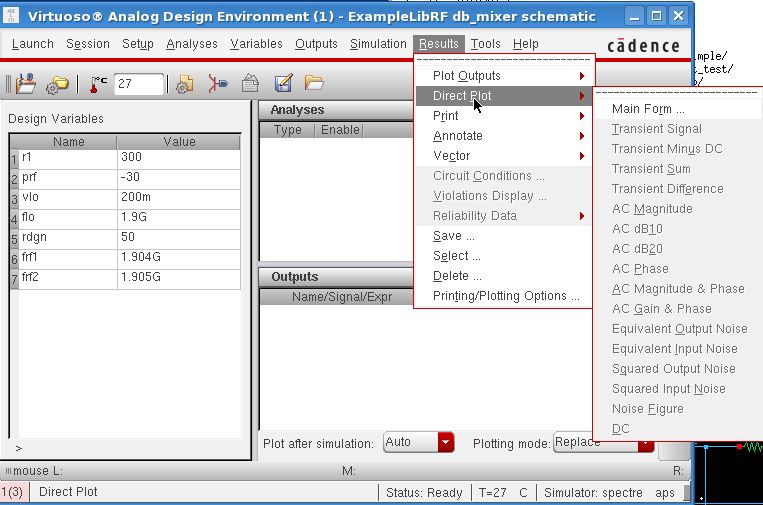This screenshot has height=505, width=763.
Task: Expand the Reliability Data submenu
Action: [504, 216]
